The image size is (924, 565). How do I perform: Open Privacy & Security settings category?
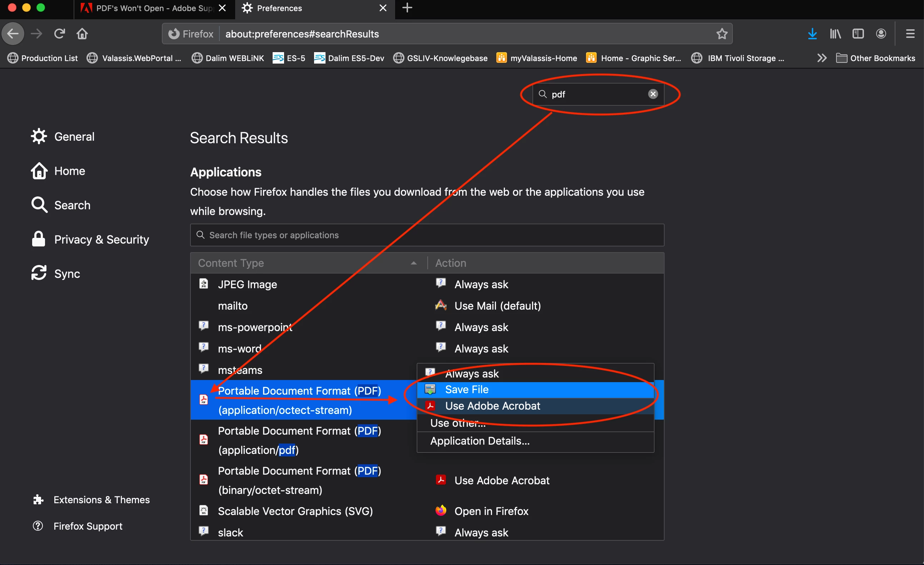pos(101,239)
